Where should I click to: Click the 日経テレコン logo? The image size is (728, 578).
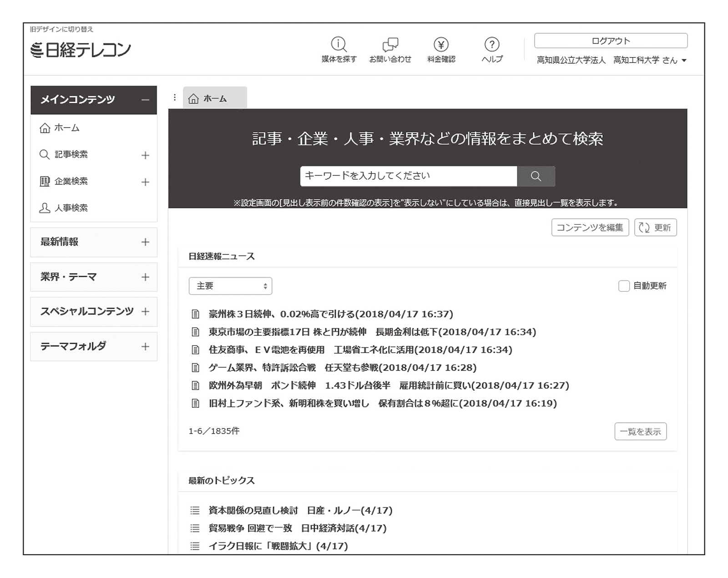point(81,50)
